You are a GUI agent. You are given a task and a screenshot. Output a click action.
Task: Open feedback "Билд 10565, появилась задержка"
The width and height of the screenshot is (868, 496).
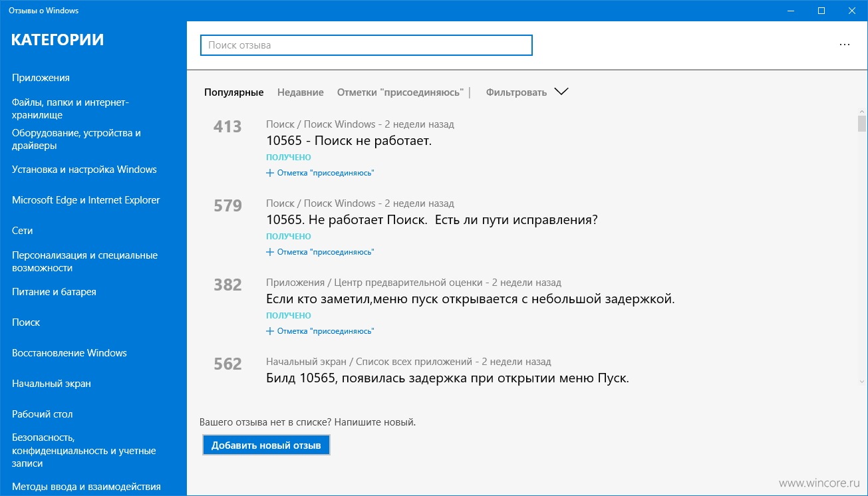[x=448, y=378]
